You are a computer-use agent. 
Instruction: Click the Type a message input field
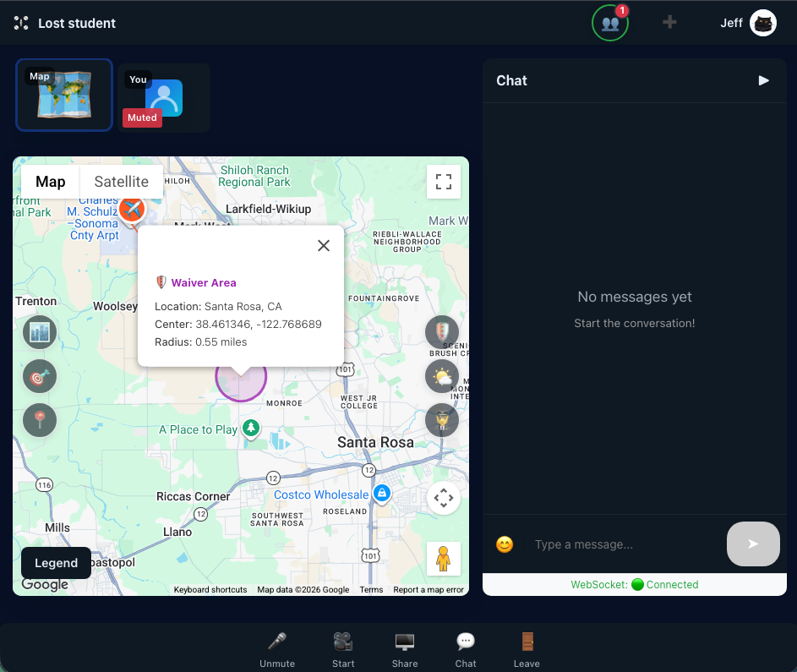coord(625,544)
